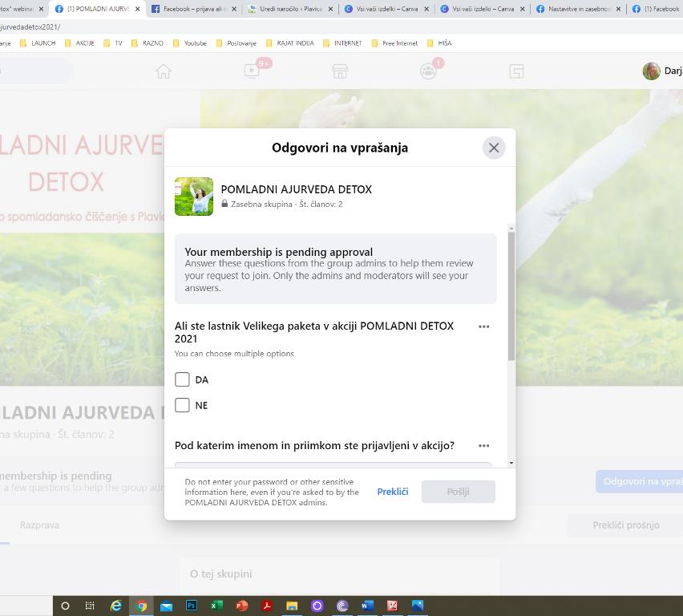Close the Nastavitve in zasebnost browser tab

(618, 9)
